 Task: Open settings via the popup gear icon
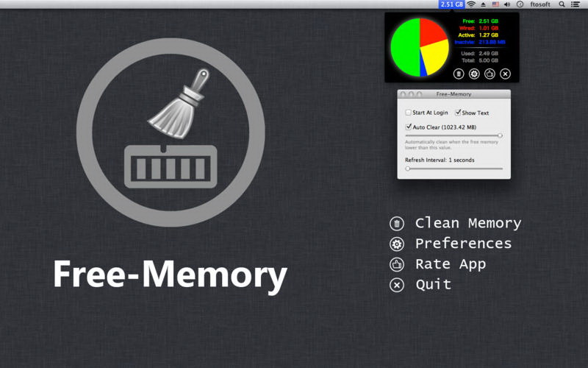[474, 74]
